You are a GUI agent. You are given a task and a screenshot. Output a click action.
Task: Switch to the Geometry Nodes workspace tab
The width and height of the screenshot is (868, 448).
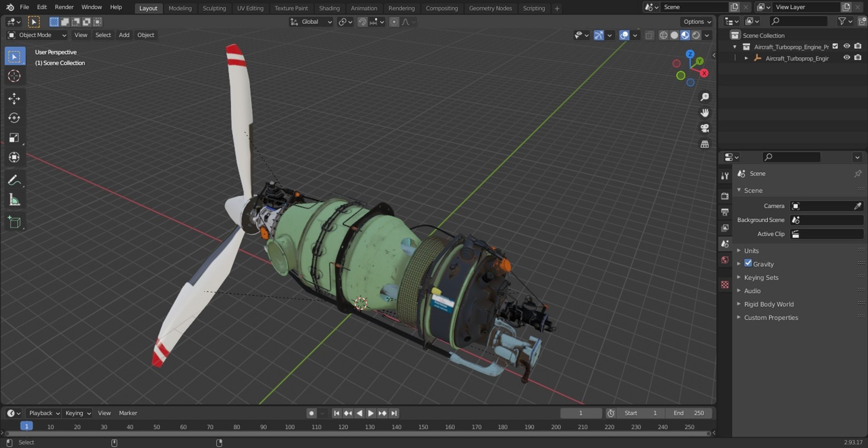point(490,8)
